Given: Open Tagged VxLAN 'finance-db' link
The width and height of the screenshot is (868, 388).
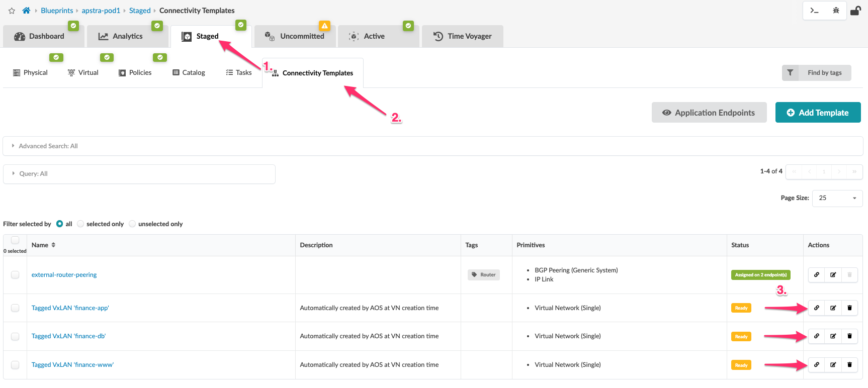Looking at the screenshot, I should click(x=68, y=336).
